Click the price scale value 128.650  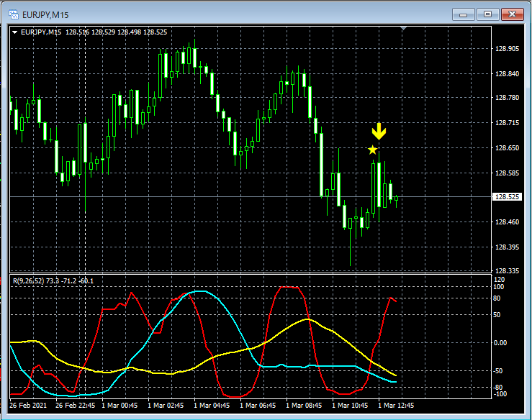(x=507, y=148)
